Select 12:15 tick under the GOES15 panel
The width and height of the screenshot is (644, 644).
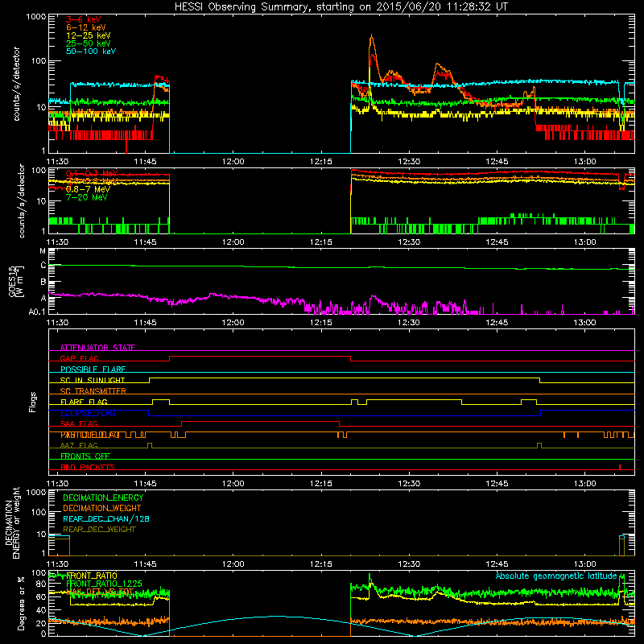click(x=320, y=323)
